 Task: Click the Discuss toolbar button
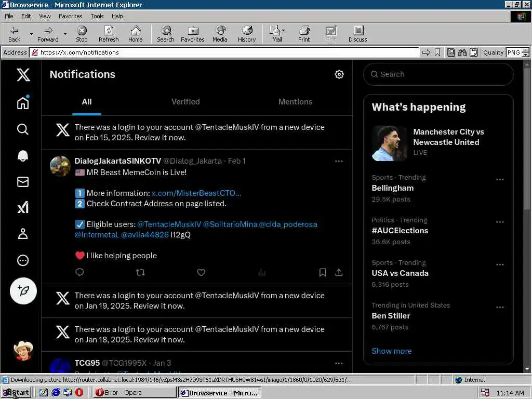point(357,34)
